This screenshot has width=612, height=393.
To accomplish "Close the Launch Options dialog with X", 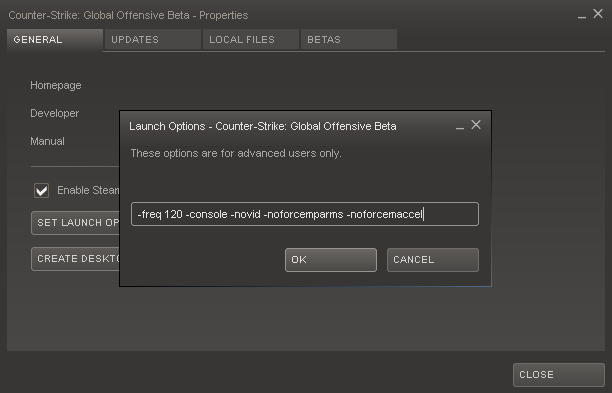I will [476, 125].
